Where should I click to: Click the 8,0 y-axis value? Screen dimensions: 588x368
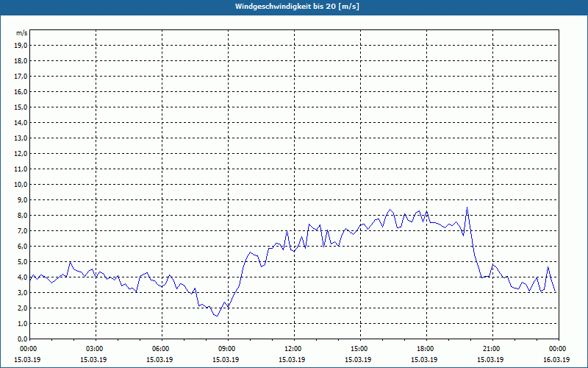22,216
